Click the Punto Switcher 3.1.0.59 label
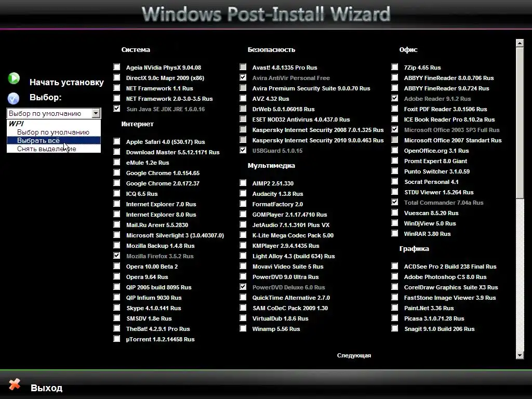Image resolution: width=532 pixels, height=399 pixels. click(436, 171)
